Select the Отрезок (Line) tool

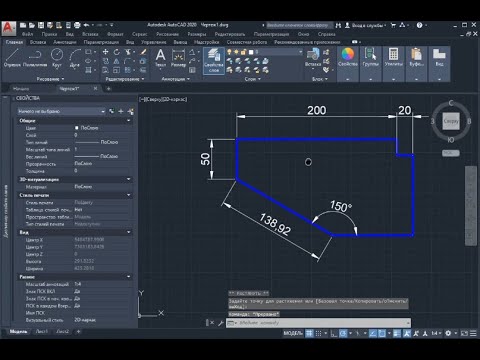(12, 58)
